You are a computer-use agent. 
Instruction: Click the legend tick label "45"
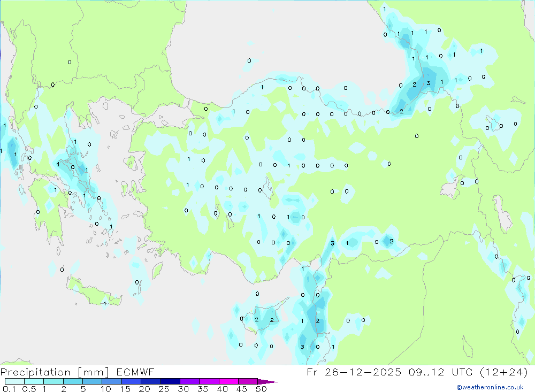point(242,389)
